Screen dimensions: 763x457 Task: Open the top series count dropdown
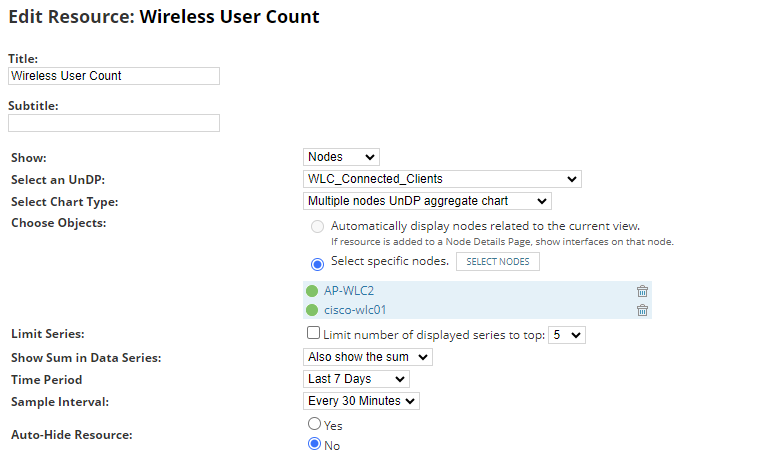click(567, 335)
